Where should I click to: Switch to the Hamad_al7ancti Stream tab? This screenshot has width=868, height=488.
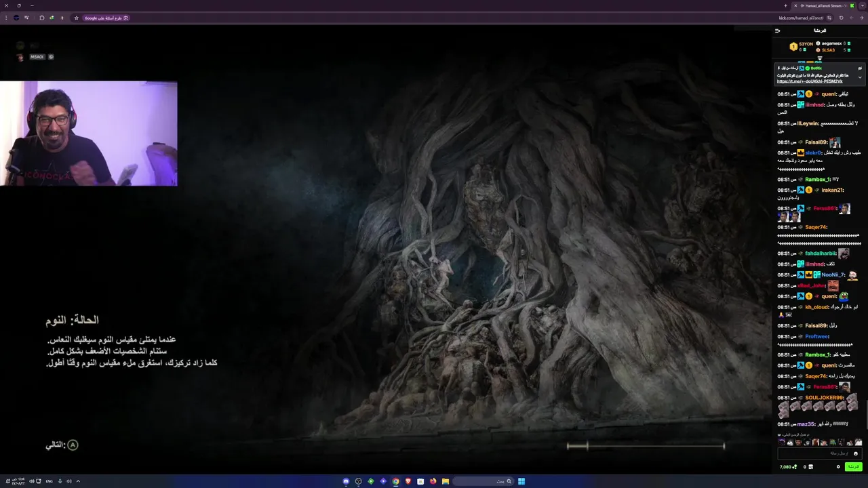[x=824, y=5]
